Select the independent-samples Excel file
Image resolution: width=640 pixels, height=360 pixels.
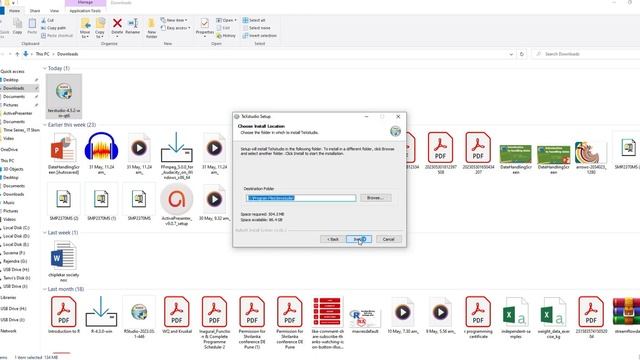pos(516,318)
